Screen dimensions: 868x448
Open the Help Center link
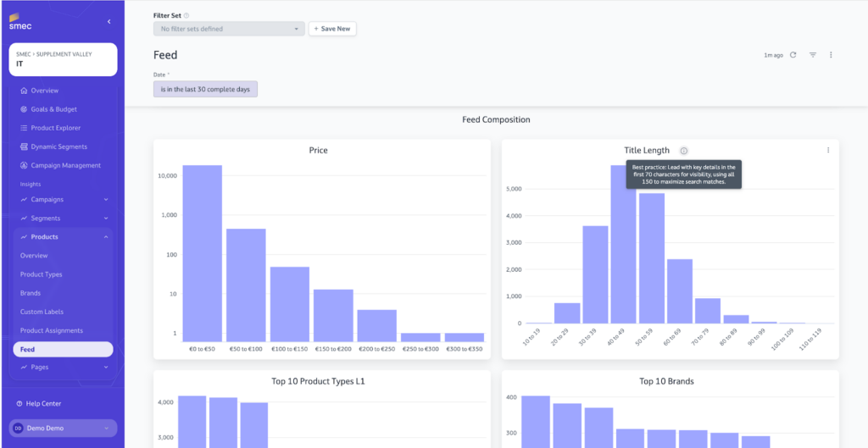pos(44,404)
